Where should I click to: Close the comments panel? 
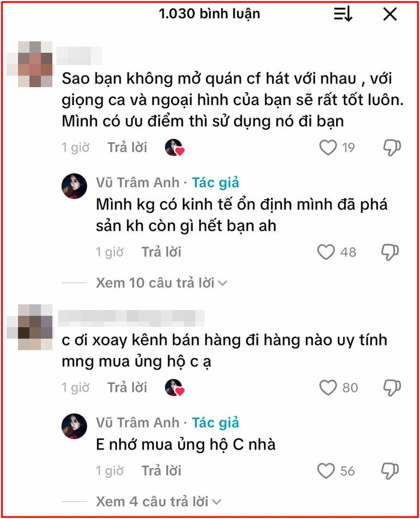pyautogui.click(x=390, y=14)
